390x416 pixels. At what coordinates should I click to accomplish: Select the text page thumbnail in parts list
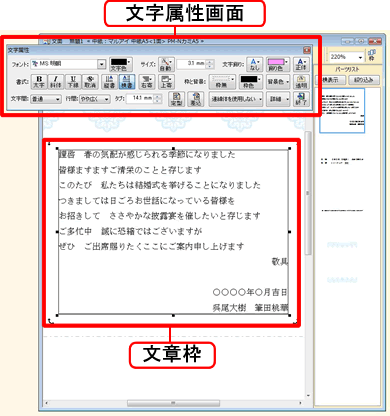click(x=342, y=111)
